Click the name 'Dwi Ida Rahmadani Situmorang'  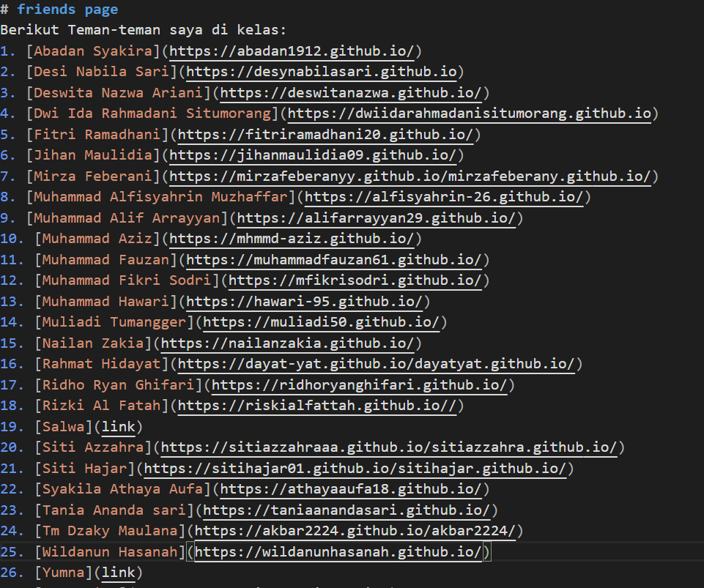tap(152, 113)
